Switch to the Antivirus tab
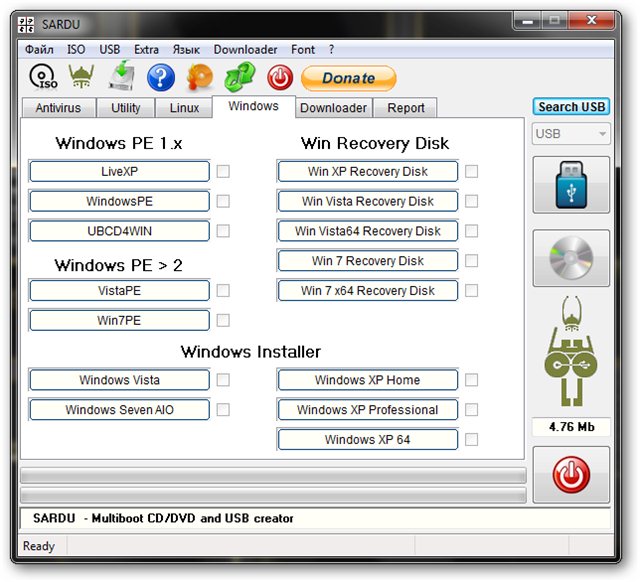Viewport: 640px width, 582px height. [x=58, y=108]
